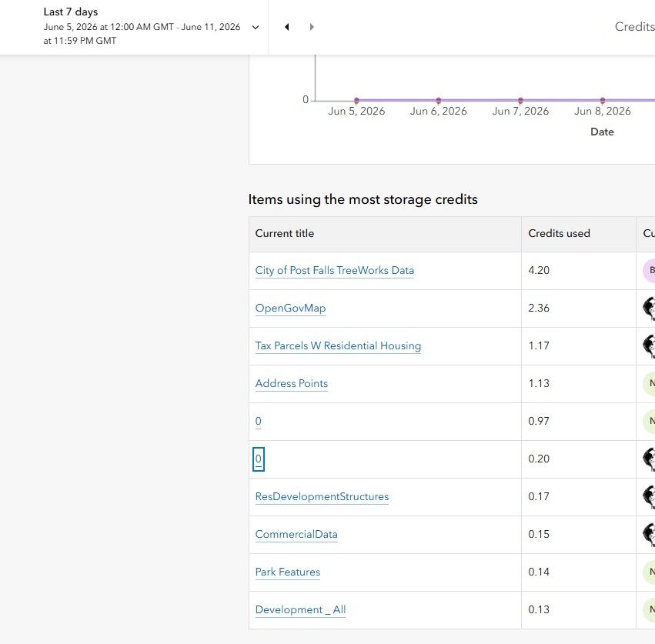Select the Jun 7, 2026 chart data point

pos(520,101)
